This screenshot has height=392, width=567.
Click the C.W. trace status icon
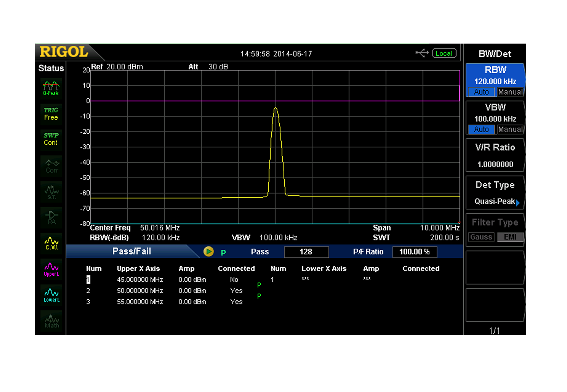click(x=51, y=243)
